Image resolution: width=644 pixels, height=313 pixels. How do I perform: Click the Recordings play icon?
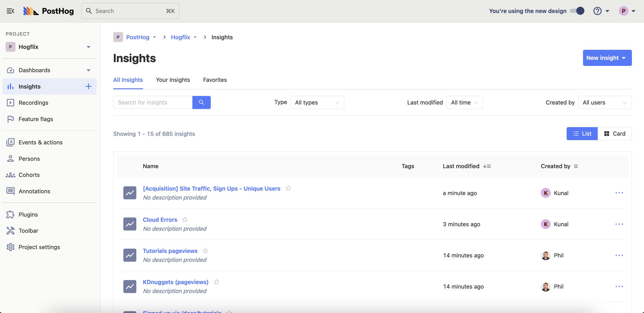pyautogui.click(x=10, y=102)
